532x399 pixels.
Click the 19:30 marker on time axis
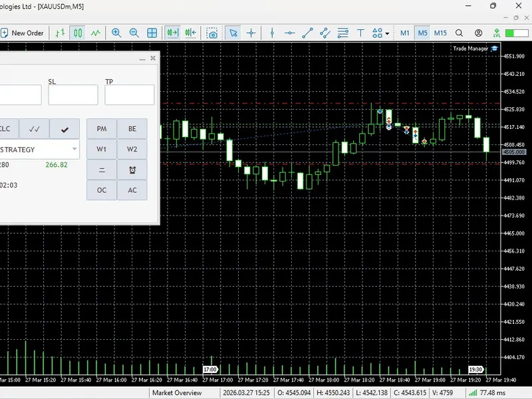pyautogui.click(x=475, y=370)
